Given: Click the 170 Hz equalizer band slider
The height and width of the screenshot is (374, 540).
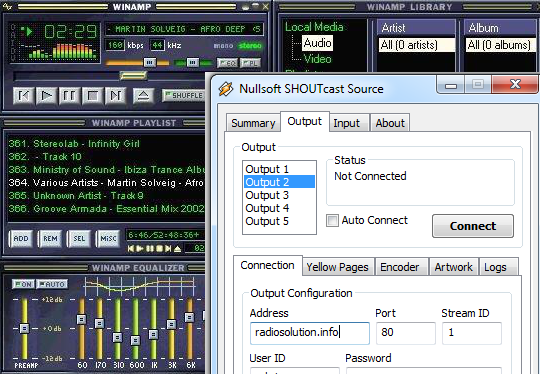Looking at the screenshot, I should pyautogui.click(x=100, y=329).
